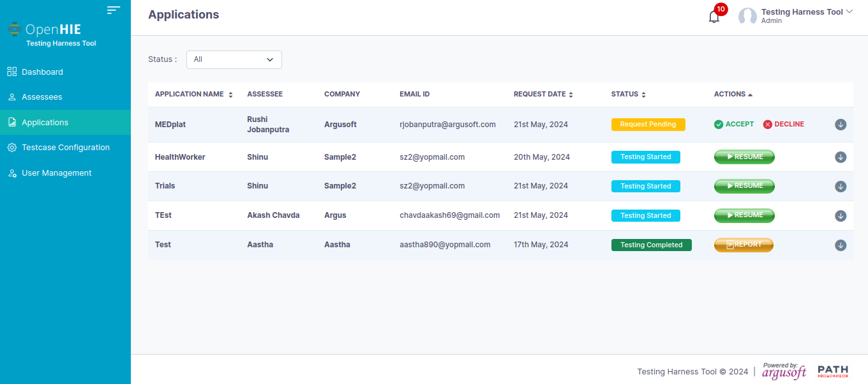The width and height of the screenshot is (868, 384).
Task: Accept the MEDplat application request
Action: [x=734, y=124]
